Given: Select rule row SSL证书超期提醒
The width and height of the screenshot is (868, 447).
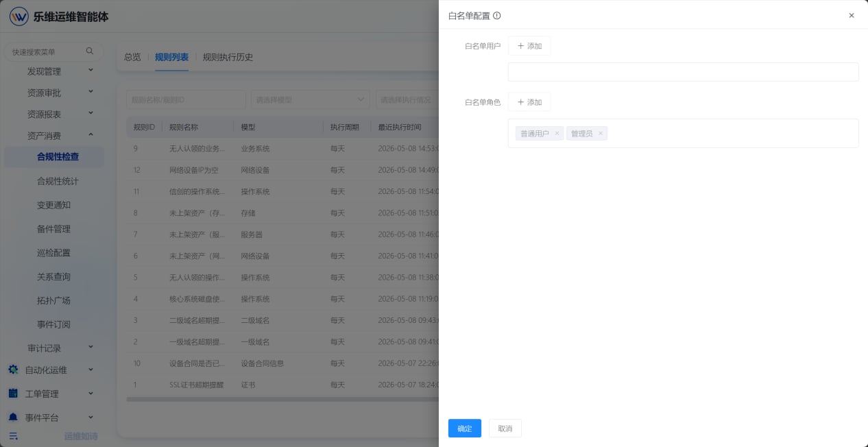Looking at the screenshot, I should [282, 385].
